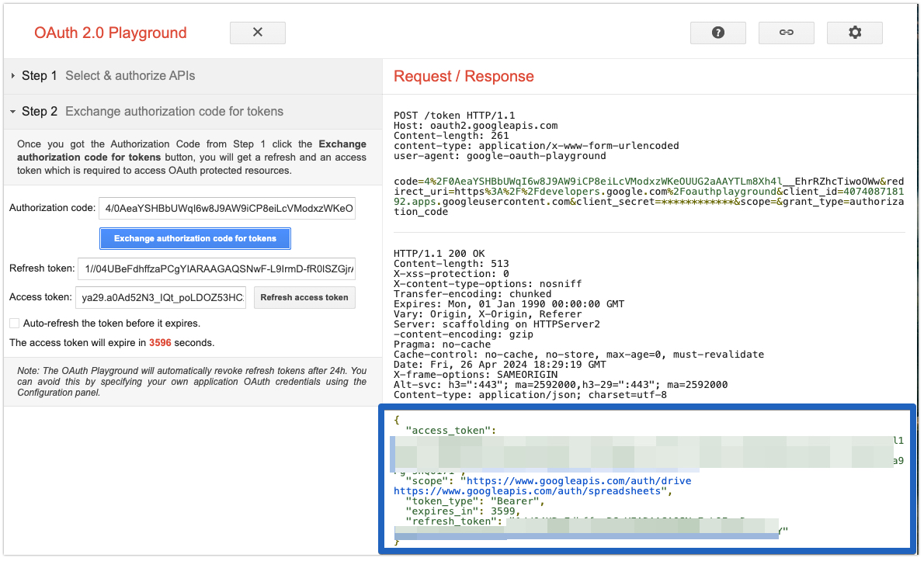
Task: Click the Access token text field
Action: (161, 298)
